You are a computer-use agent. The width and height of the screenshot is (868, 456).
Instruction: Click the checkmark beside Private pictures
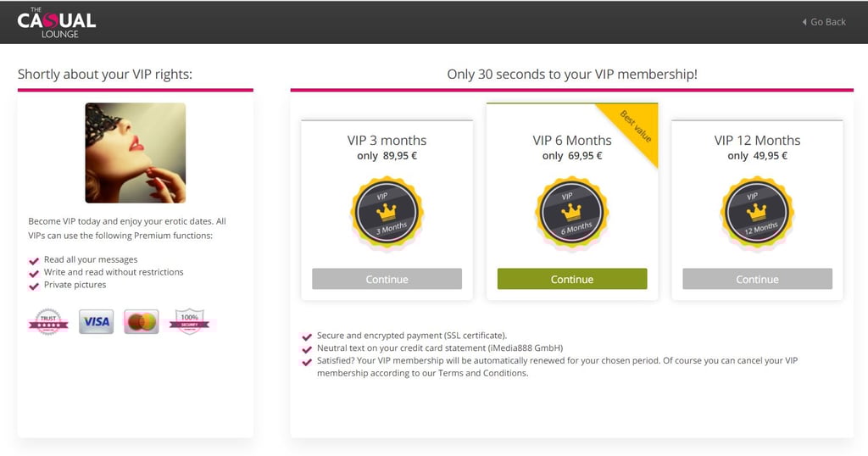tap(34, 286)
